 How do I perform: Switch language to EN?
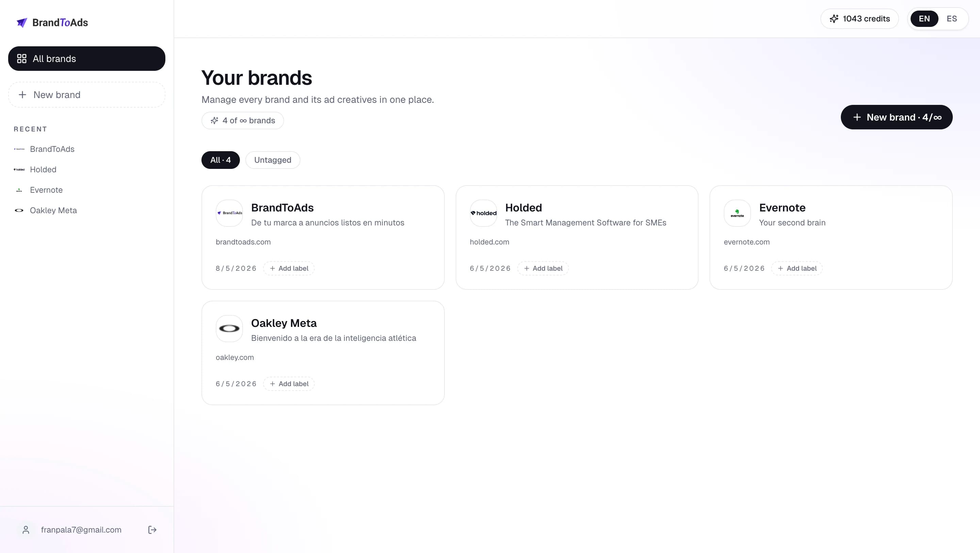point(924,19)
